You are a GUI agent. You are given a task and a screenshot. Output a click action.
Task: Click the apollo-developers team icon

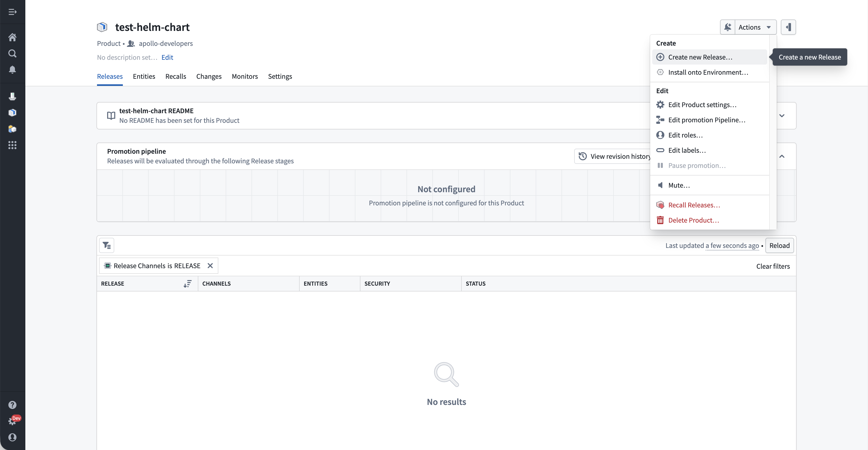(131, 44)
